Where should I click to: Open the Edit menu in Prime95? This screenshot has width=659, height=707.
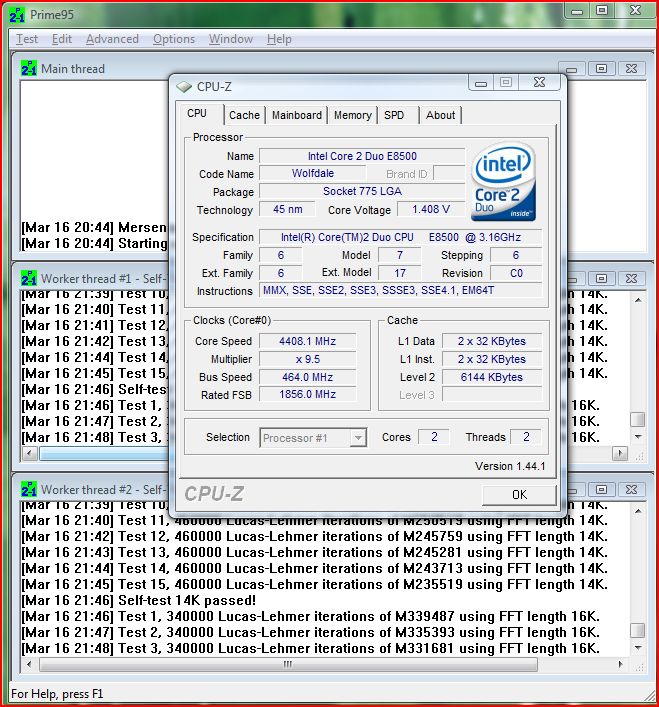pyautogui.click(x=62, y=39)
